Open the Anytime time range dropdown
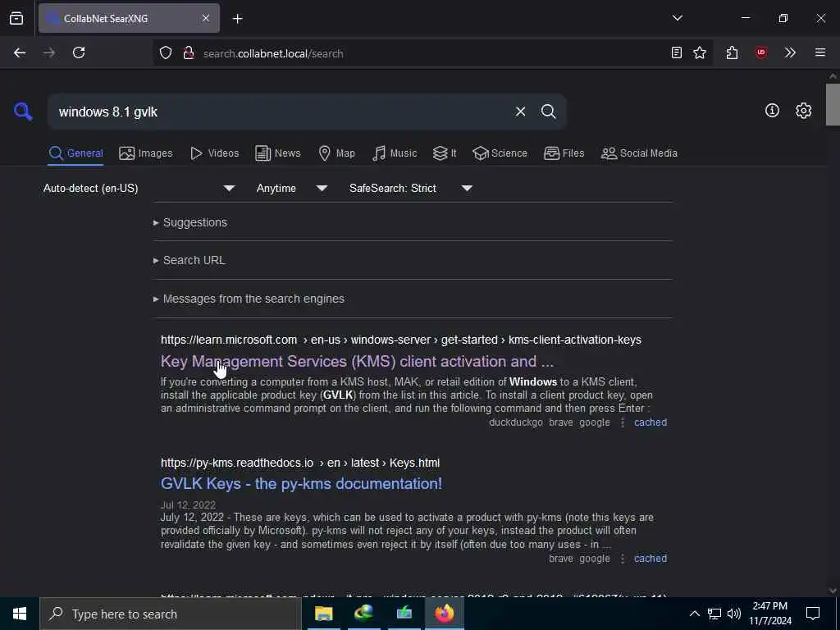The height and width of the screenshot is (630, 840). point(291,188)
